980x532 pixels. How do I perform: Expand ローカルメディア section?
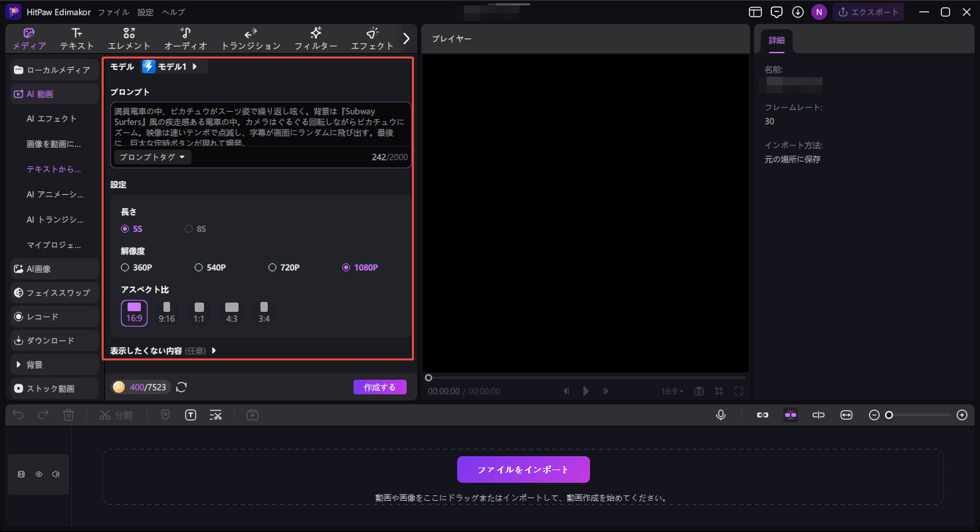tap(55, 70)
